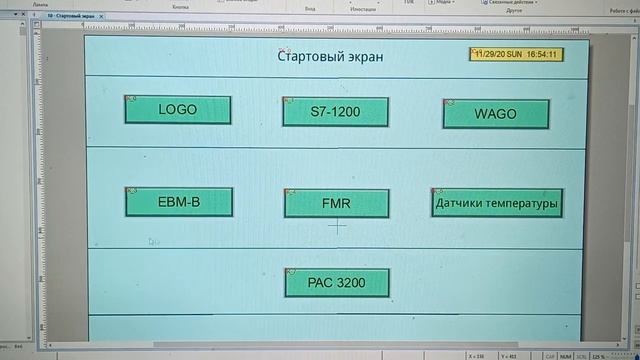Open the left panel dropdown arrow

click(16, 14)
